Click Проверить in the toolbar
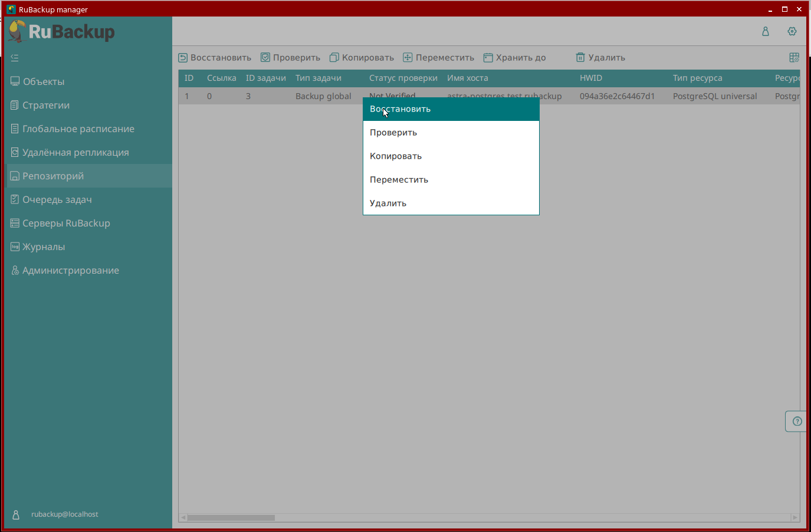Image resolution: width=811 pixels, height=532 pixels. 290,58
